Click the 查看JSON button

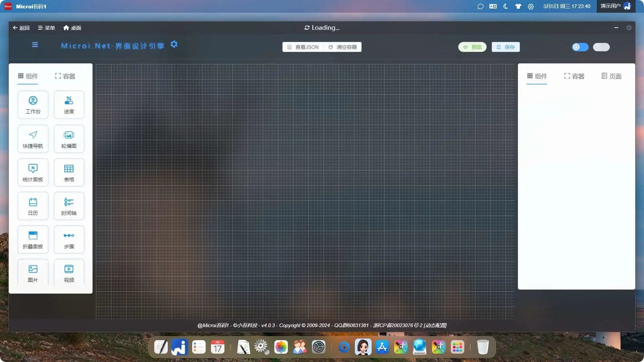(x=303, y=47)
